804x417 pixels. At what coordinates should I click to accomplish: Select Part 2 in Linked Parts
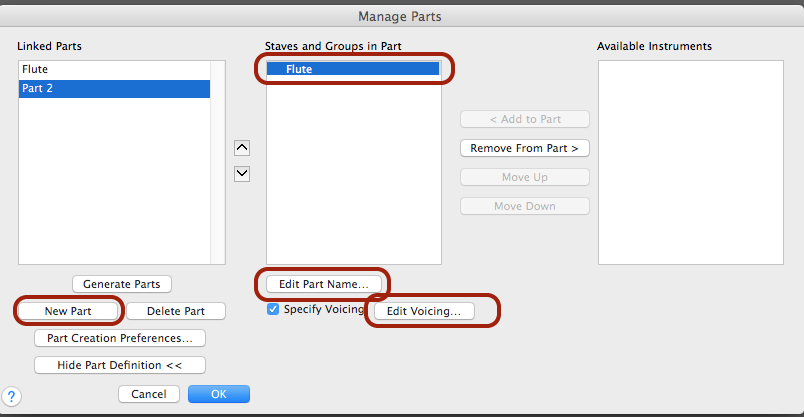[114, 89]
